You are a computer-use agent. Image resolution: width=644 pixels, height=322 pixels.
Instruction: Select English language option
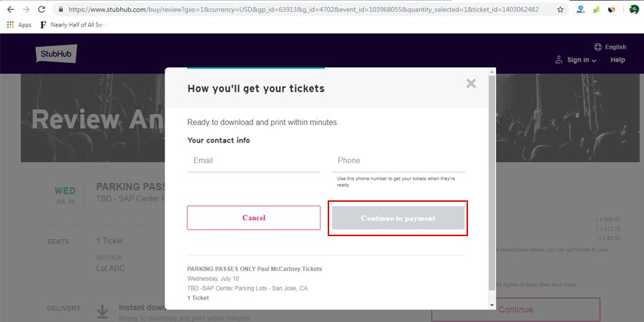(615, 47)
